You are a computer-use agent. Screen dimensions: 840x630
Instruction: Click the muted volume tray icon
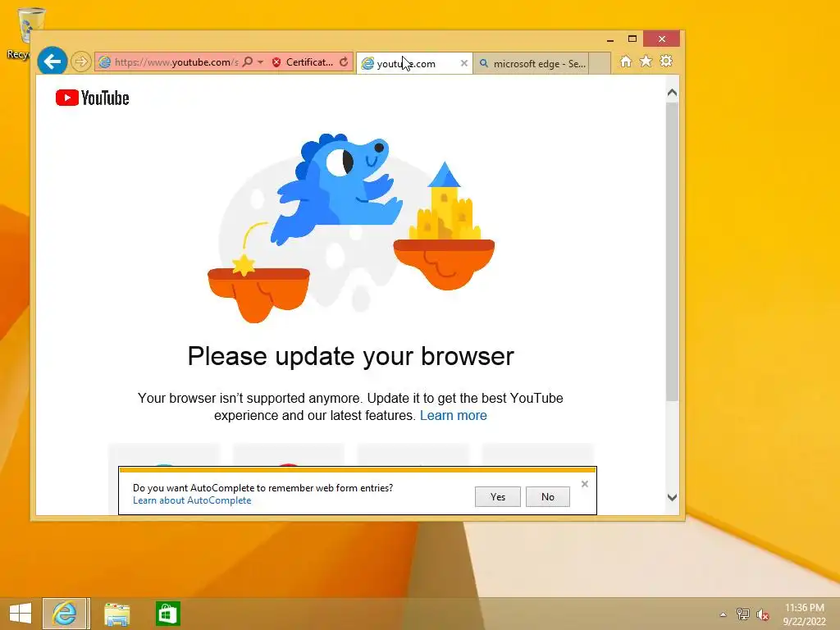(x=762, y=614)
